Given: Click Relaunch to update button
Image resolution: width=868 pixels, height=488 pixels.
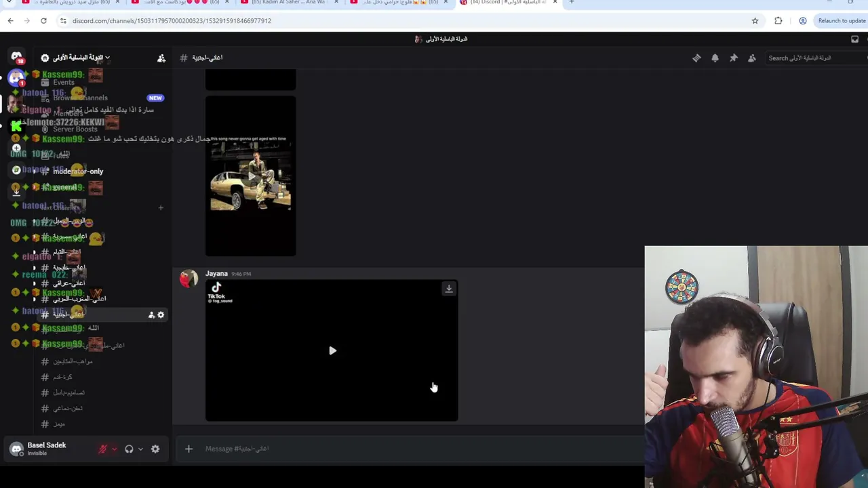Looking at the screenshot, I should [x=841, y=21].
